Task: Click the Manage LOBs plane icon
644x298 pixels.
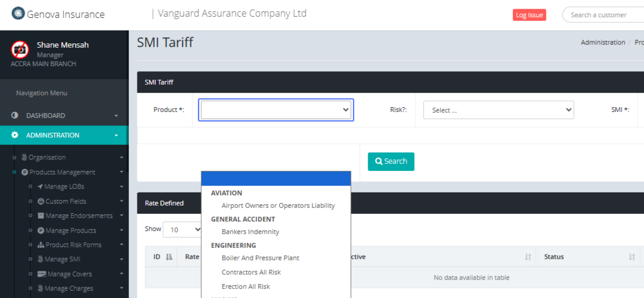Action: click(x=40, y=187)
